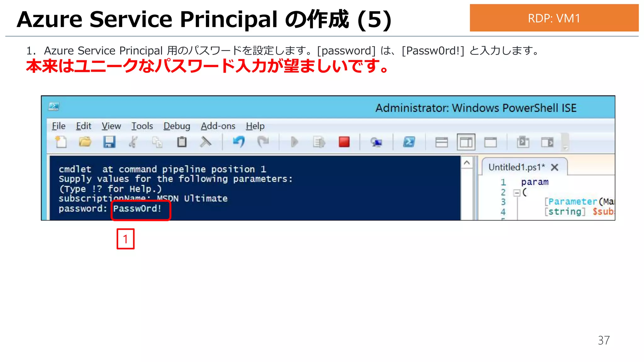644x362 pixels.
Task: Undo the last edit with the blue arrow
Action: 239,142
